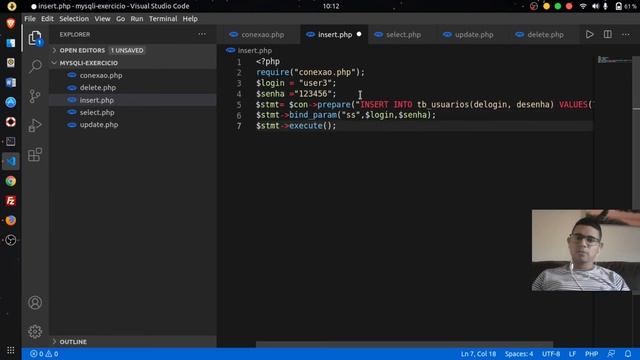
Task: Open errors and warnings count in status bar
Action: [44, 354]
